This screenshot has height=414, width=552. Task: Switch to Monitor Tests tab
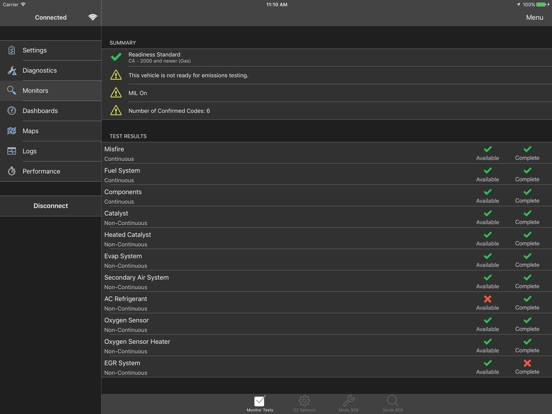tap(260, 403)
